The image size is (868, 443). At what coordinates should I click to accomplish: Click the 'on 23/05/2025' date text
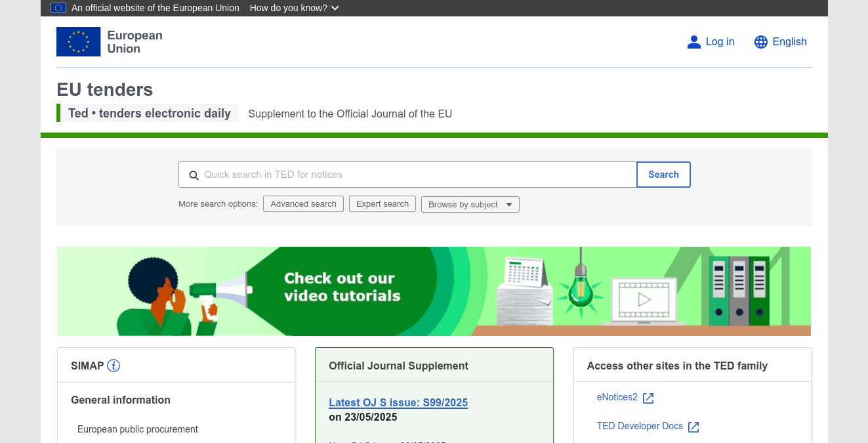click(363, 417)
